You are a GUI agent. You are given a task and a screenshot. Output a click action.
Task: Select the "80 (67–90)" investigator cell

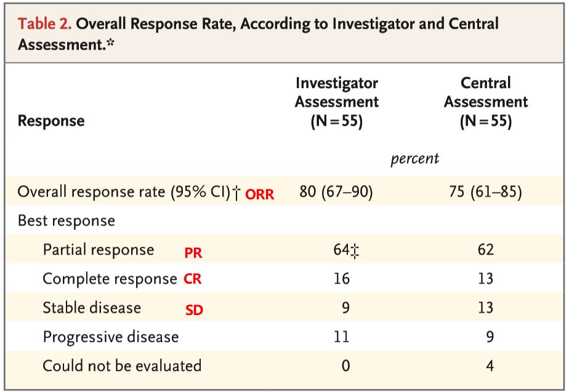[x=336, y=192]
